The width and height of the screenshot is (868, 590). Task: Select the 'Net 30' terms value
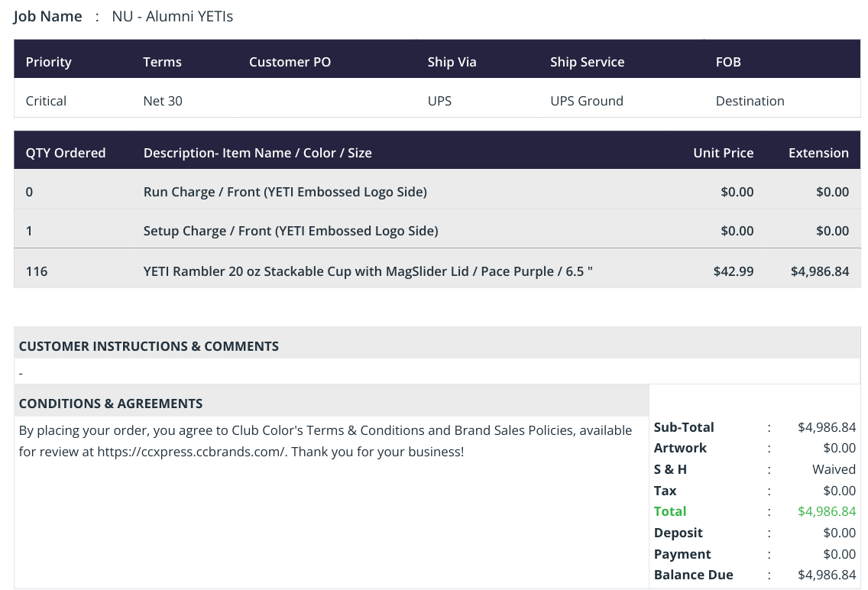[x=163, y=101]
